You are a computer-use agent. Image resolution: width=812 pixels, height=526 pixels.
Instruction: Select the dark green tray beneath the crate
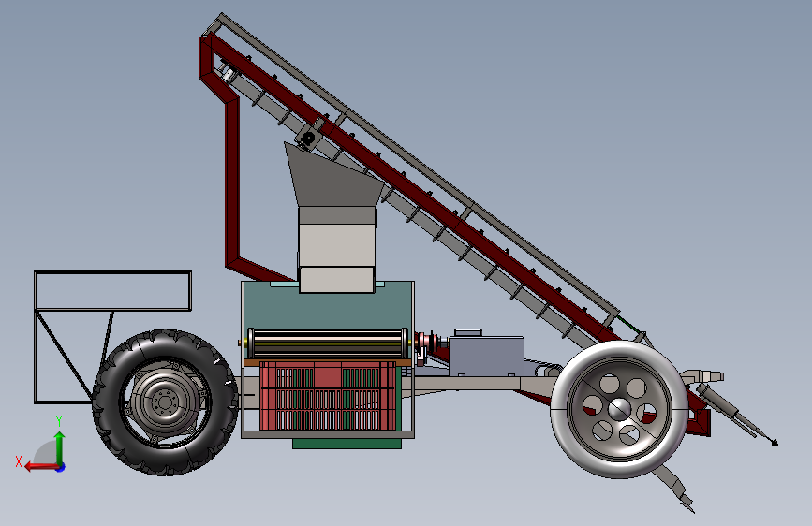347,444
